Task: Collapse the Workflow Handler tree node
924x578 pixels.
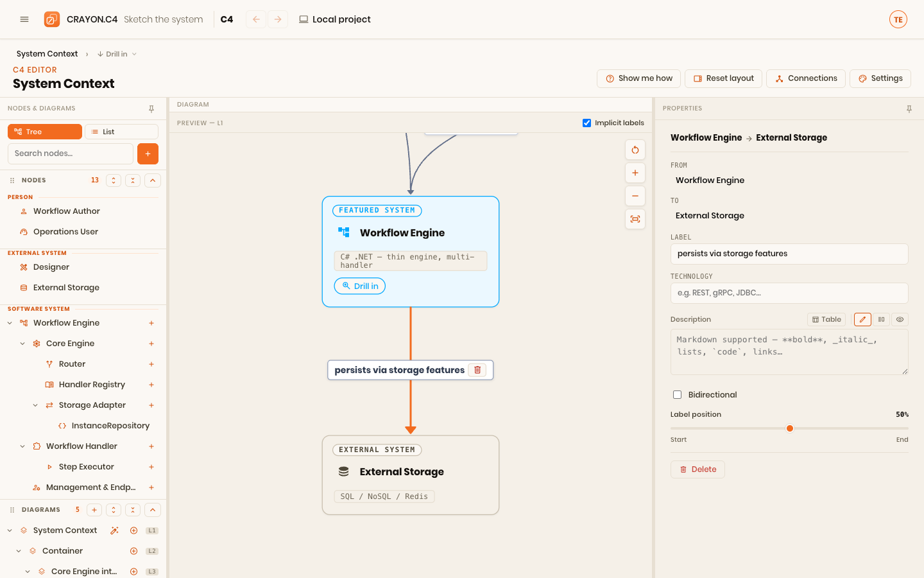Action: [22, 446]
